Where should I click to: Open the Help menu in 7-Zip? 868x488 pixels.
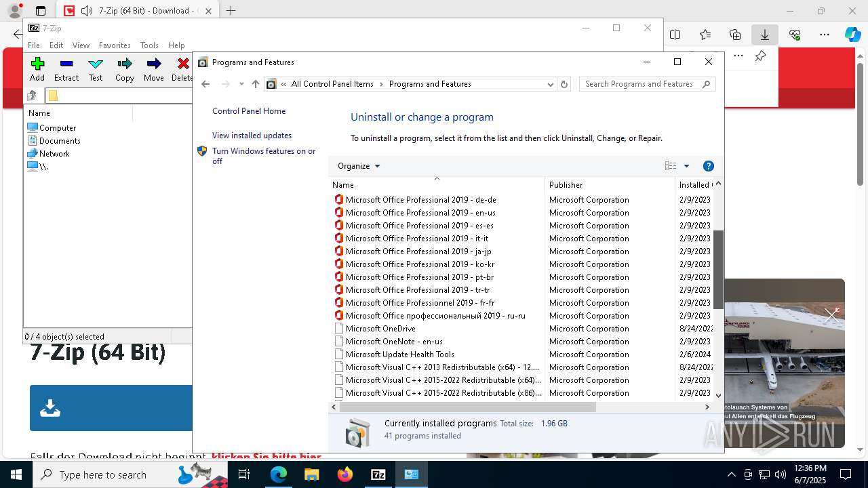pyautogui.click(x=176, y=45)
